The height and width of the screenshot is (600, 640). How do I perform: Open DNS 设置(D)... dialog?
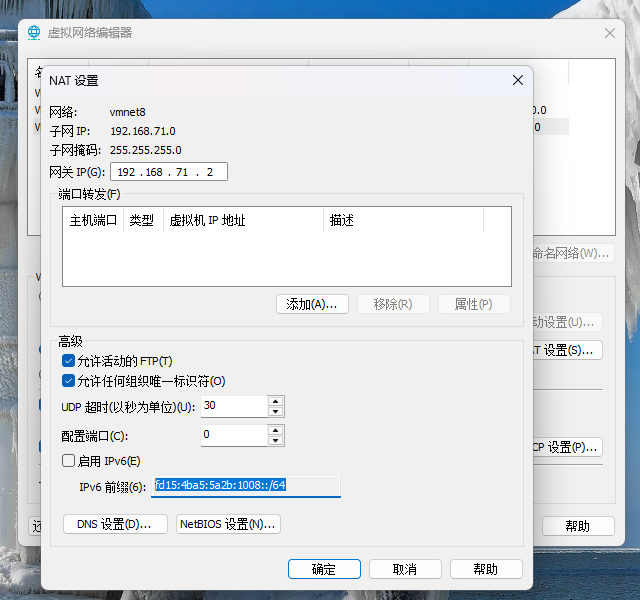pyautogui.click(x=115, y=524)
